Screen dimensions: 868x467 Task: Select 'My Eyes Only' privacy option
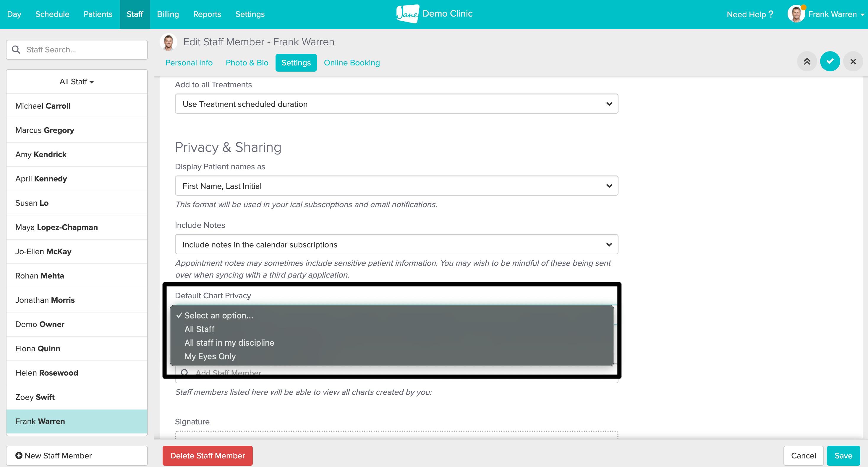point(391,356)
